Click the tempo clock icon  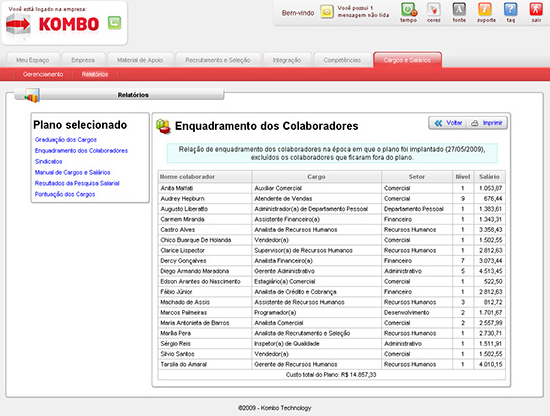[409, 10]
